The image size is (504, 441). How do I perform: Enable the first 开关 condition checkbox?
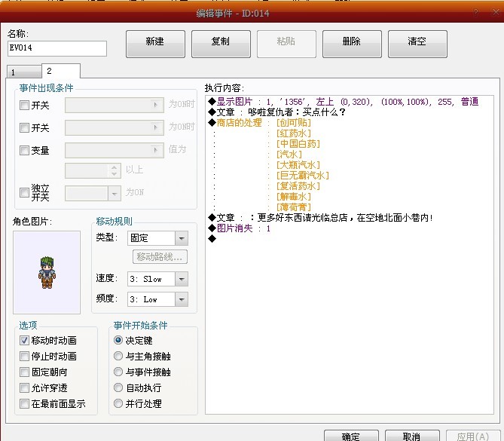pyautogui.click(x=24, y=106)
